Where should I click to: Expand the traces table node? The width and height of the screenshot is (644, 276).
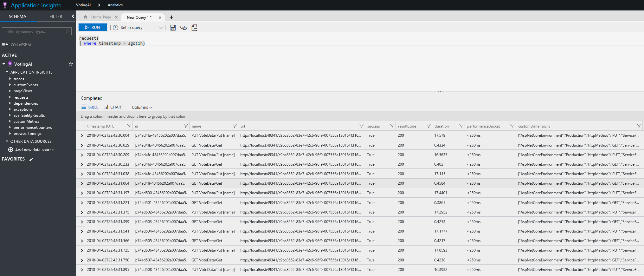(10, 79)
